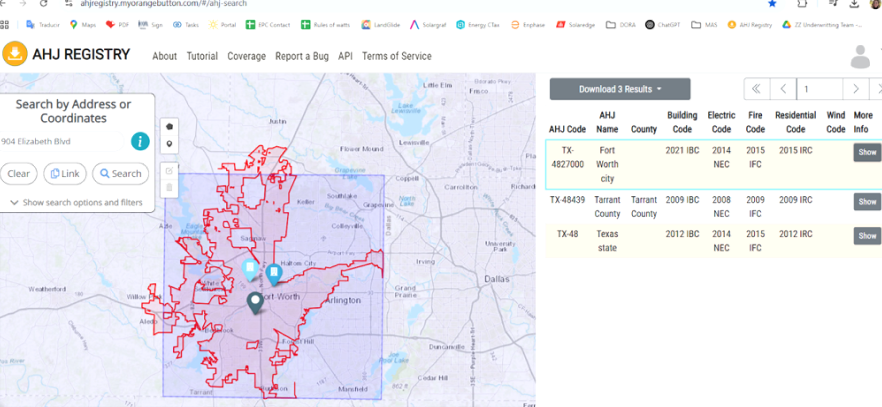Open the Solaredge bookmark
Screen dimensions: 882x407
(x=575, y=25)
